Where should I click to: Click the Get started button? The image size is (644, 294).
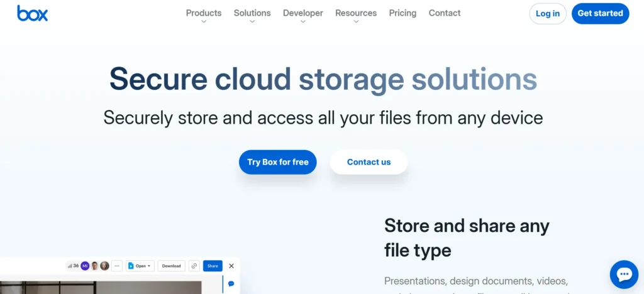(x=600, y=14)
